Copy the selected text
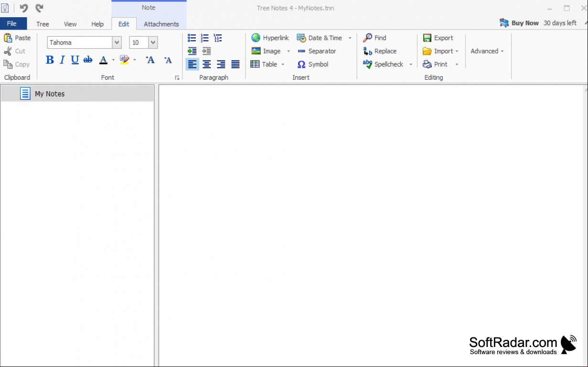 click(16, 64)
